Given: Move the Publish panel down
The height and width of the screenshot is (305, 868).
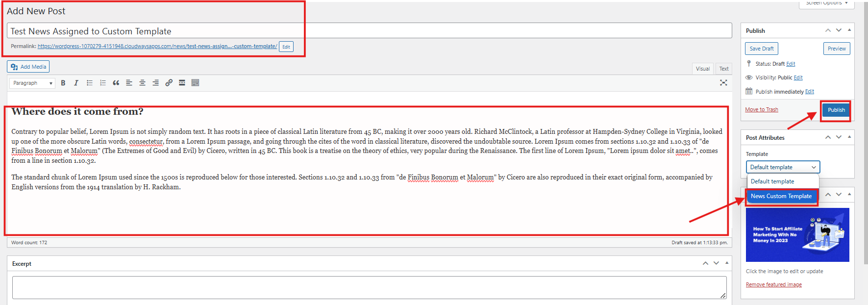Looking at the screenshot, I should click(839, 30).
